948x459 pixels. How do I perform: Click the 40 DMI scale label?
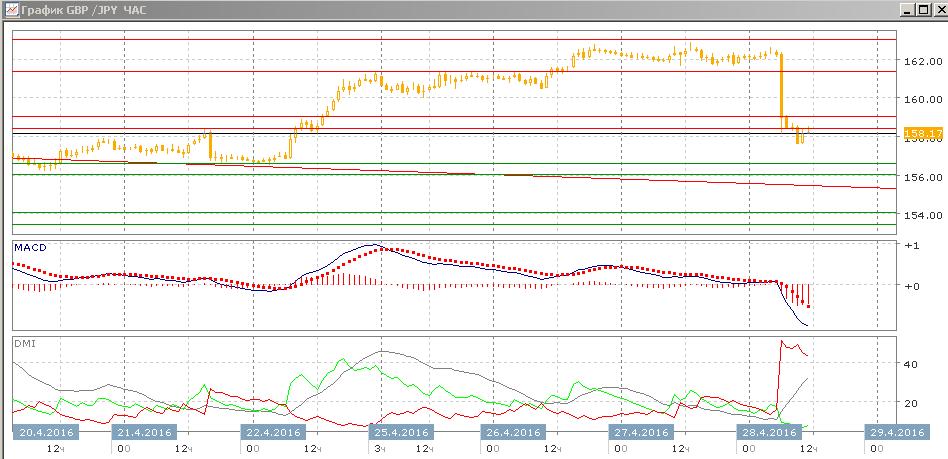tap(911, 364)
